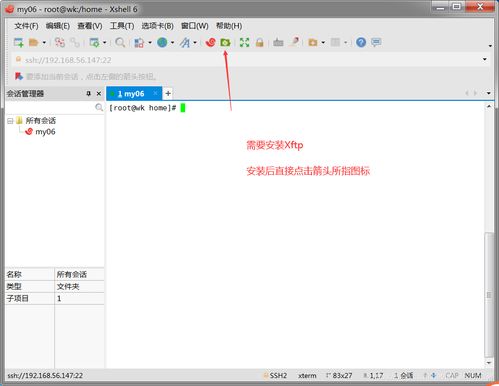Open the blue Help question icon
Viewport: 499px width, 386px height.
click(x=361, y=42)
